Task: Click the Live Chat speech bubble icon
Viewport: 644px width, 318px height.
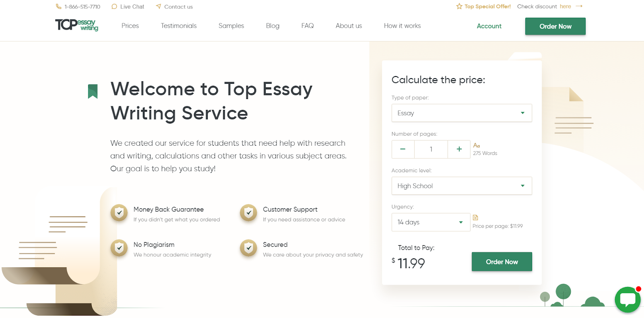Action: coord(114,6)
